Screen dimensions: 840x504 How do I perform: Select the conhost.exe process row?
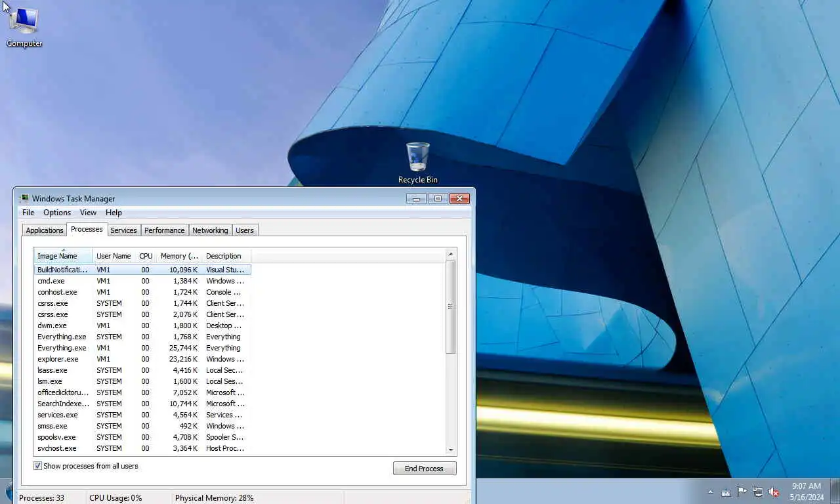pyautogui.click(x=142, y=292)
